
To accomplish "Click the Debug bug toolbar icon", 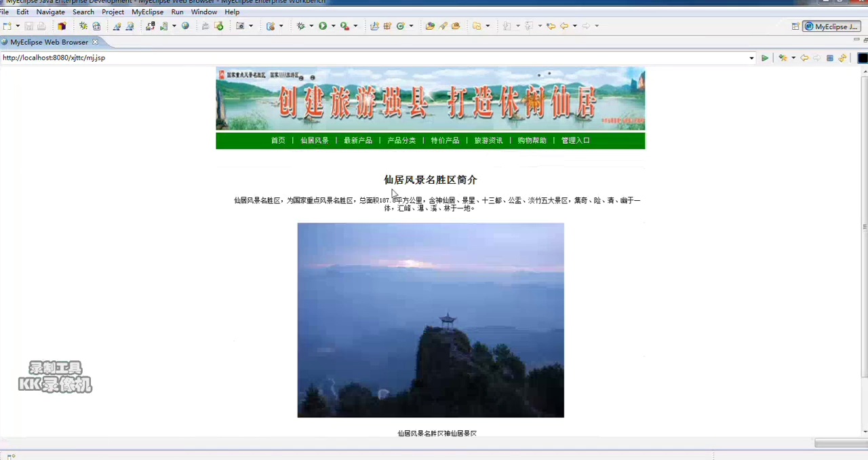I will pyautogui.click(x=301, y=26).
